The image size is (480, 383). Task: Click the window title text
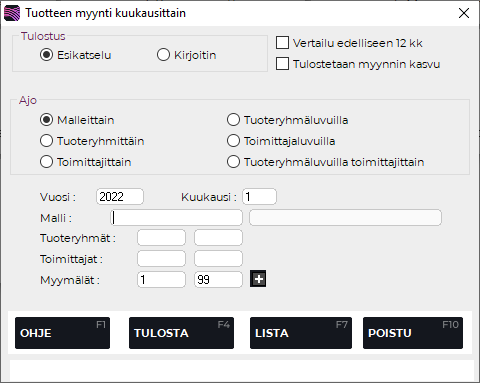[x=106, y=13]
